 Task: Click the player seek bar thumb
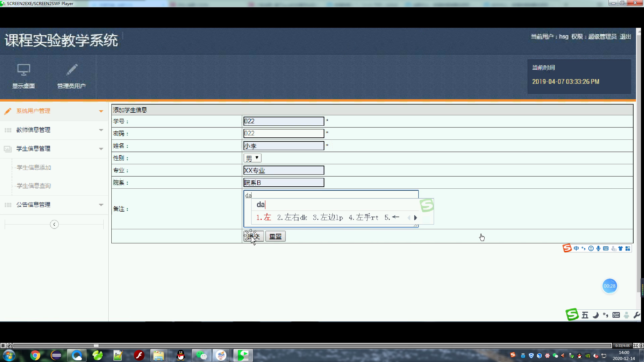tap(96, 346)
